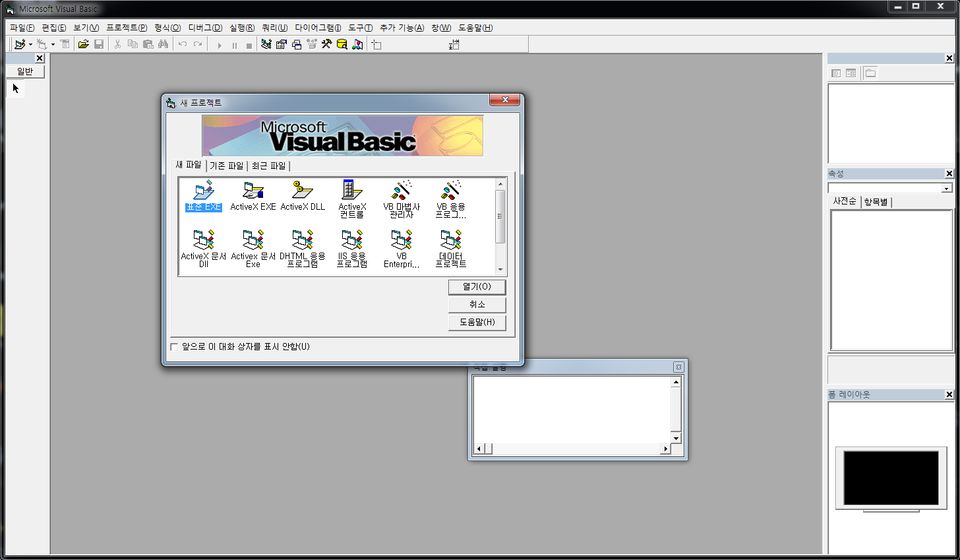This screenshot has width=960, height=560.
Task: Select the ActiveX 컨트롤 project icon
Action: [352, 199]
